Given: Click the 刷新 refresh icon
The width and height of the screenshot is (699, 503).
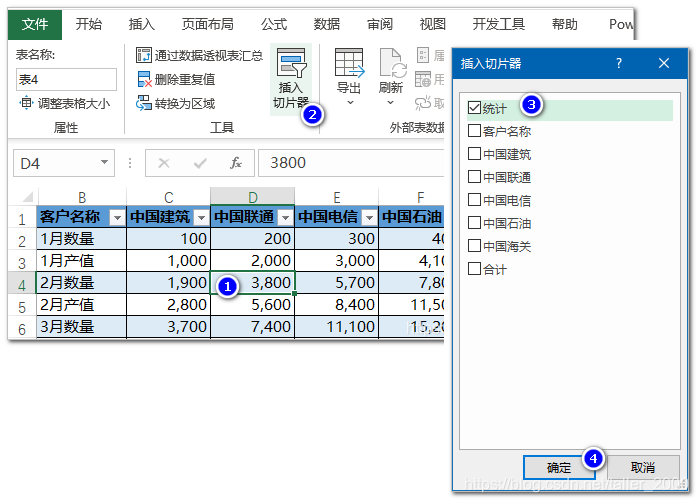Looking at the screenshot, I should pyautogui.click(x=392, y=63).
